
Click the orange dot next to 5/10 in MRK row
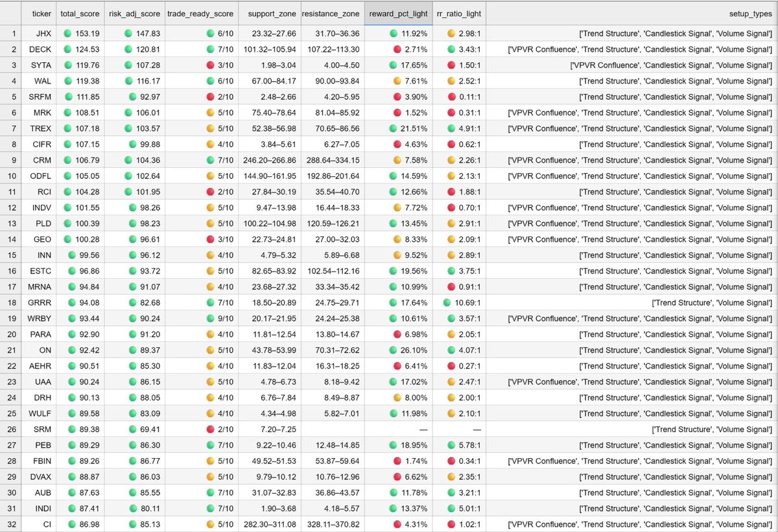pyautogui.click(x=210, y=113)
